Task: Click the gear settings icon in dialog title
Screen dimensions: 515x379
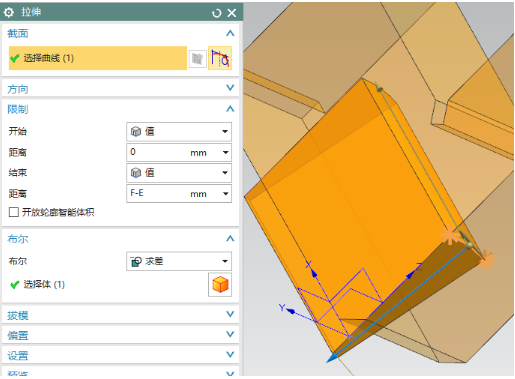Action: coord(9,13)
